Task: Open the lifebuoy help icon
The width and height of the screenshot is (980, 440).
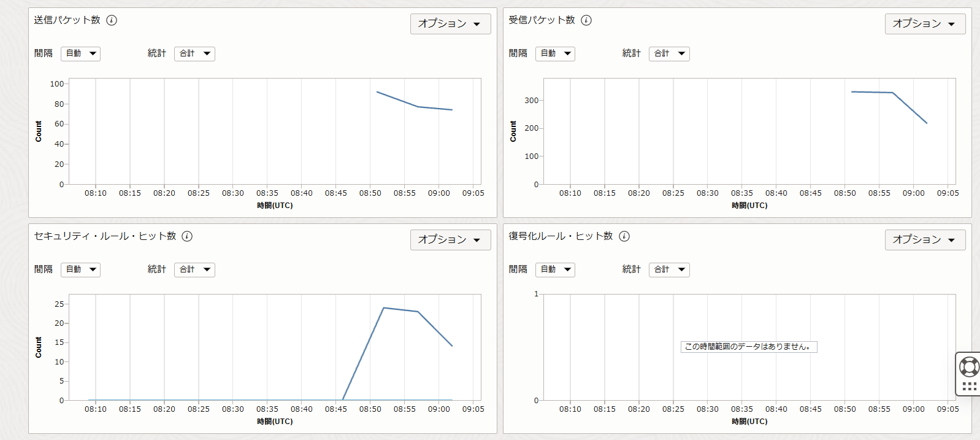Action: pyautogui.click(x=969, y=366)
